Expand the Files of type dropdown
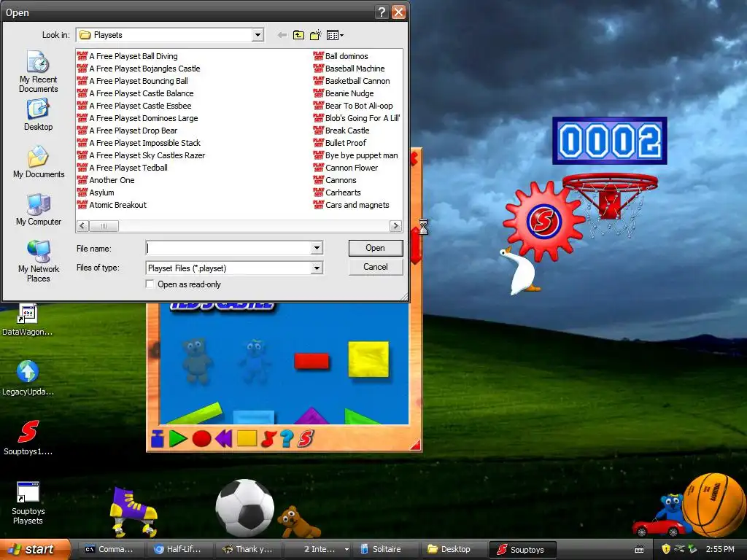This screenshot has width=747, height=560. pyautogui.click(x=317, y=268)
